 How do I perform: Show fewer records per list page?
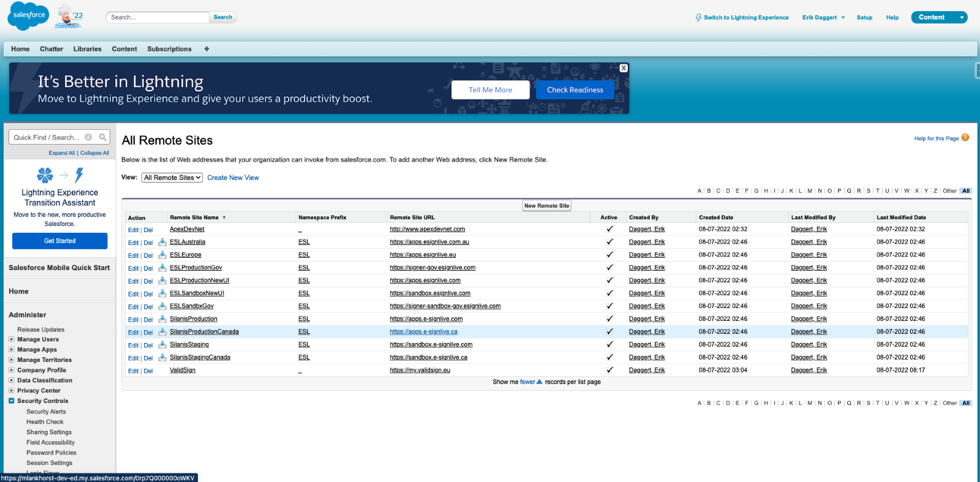coord(530,382)
